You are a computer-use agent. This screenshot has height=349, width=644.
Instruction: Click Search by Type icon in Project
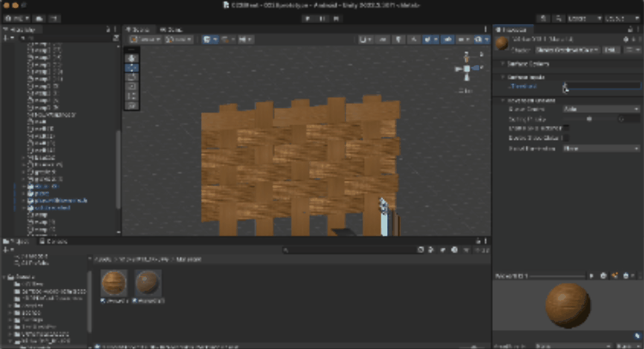[431, 250]
